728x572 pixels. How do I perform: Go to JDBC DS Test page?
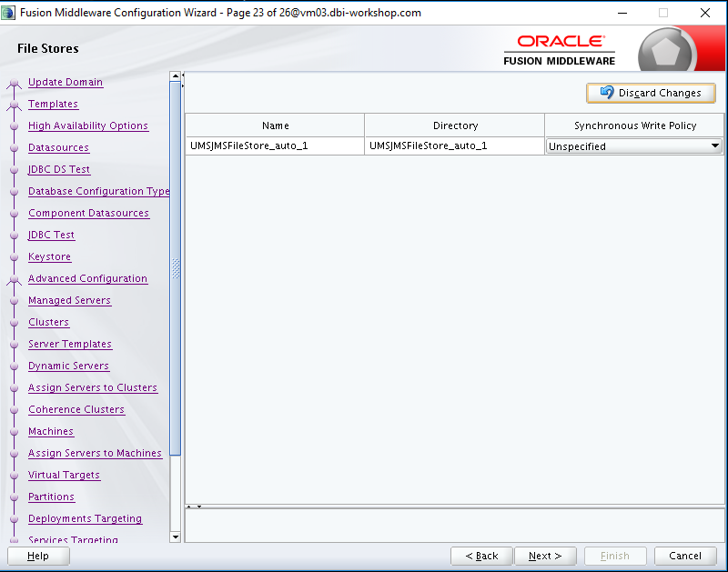[59, 169]
